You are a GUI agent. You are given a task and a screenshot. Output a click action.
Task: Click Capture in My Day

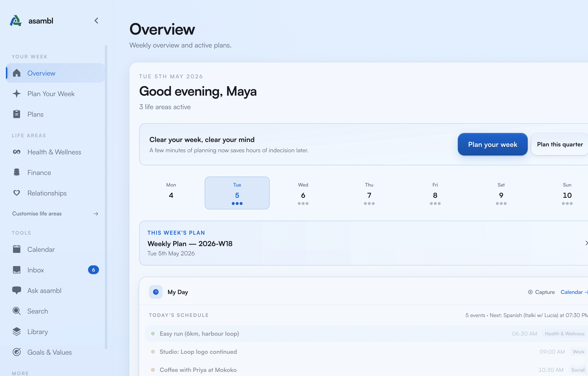point(541,292)
